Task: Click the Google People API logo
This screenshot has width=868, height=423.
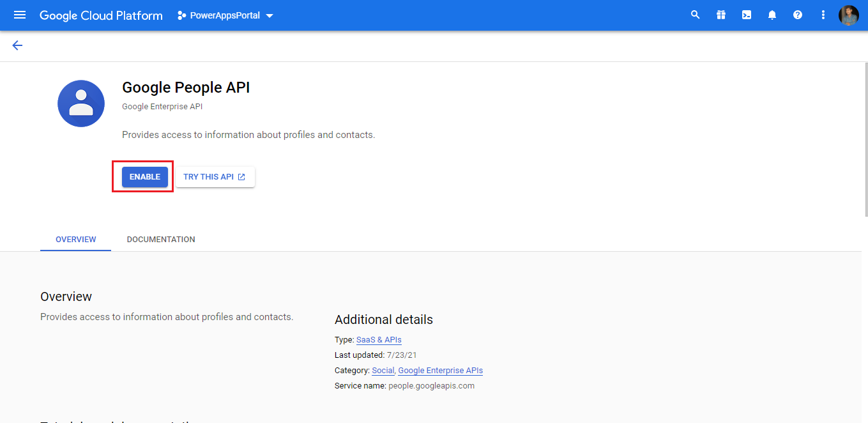Action: point(81,104)
